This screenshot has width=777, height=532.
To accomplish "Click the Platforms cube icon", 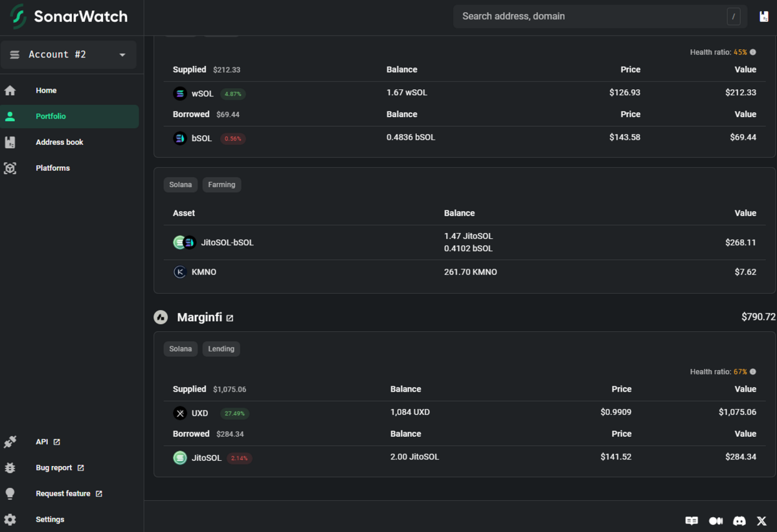I will click(10, 168).
